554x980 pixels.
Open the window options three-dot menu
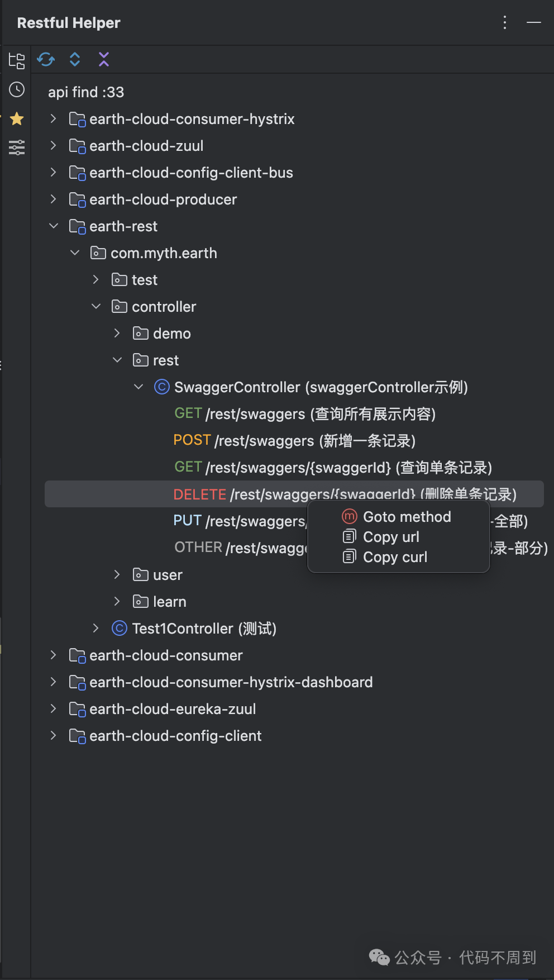pyautogui.click(x=504, y=22)
